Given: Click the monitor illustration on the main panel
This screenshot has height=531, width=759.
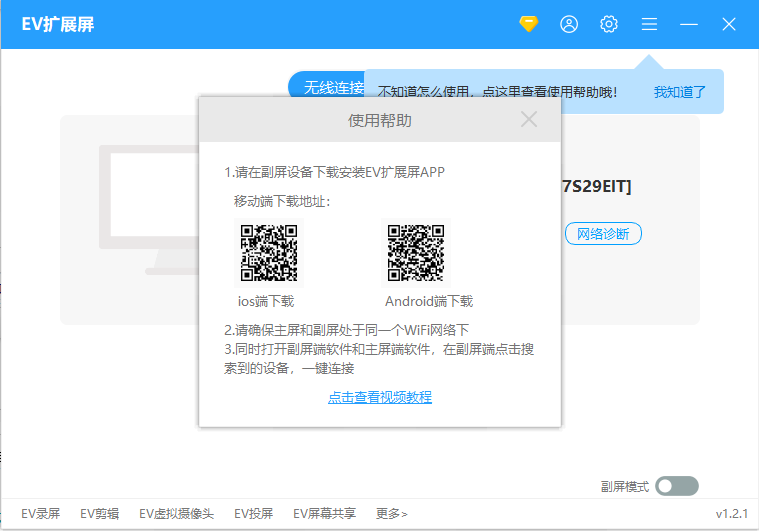Looking at the screenshot, I should coord(149,210).
